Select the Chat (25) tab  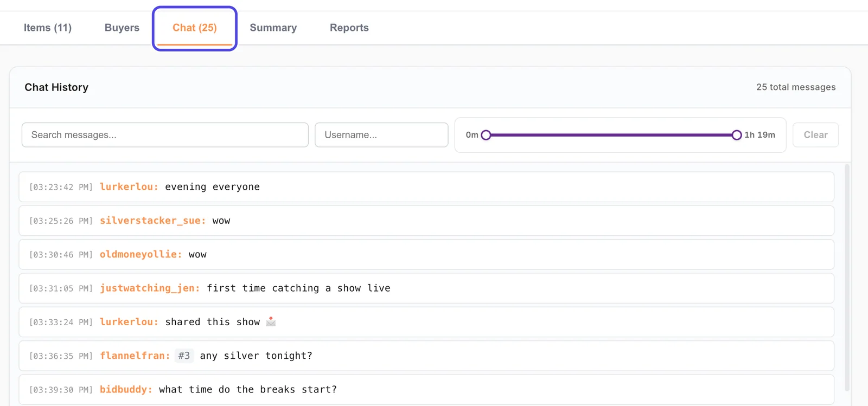tap(195, 28)
